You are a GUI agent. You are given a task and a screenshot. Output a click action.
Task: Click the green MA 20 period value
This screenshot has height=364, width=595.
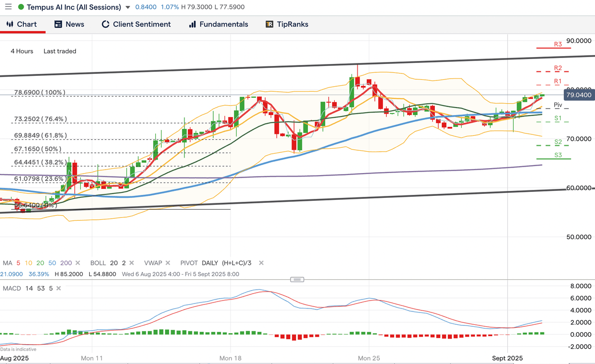pos(40,263)
